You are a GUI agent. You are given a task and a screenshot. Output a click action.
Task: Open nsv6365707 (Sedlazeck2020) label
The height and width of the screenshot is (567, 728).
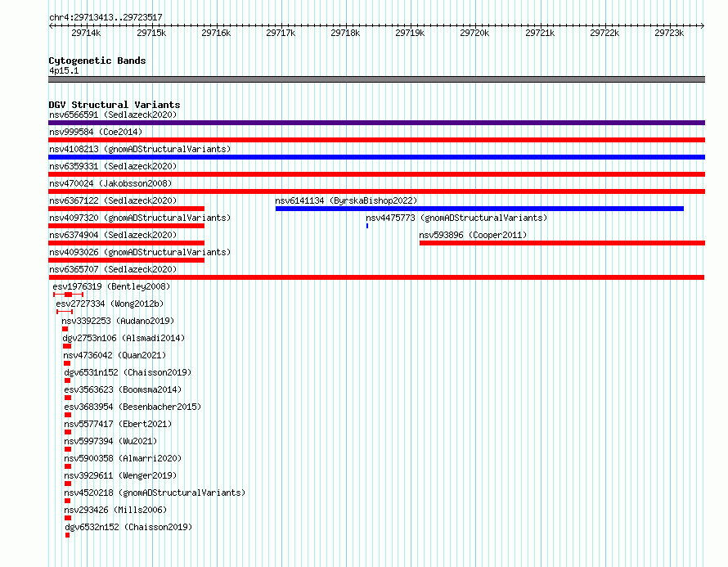113,269
